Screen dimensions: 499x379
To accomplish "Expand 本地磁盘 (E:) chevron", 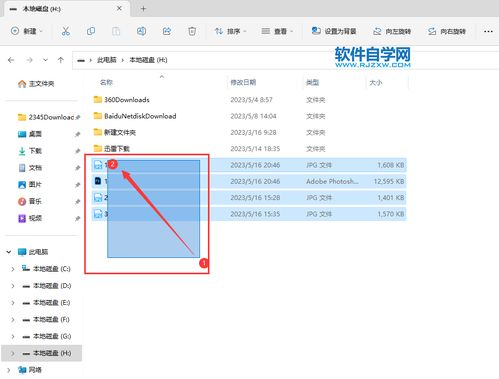I will pos(13,303).
